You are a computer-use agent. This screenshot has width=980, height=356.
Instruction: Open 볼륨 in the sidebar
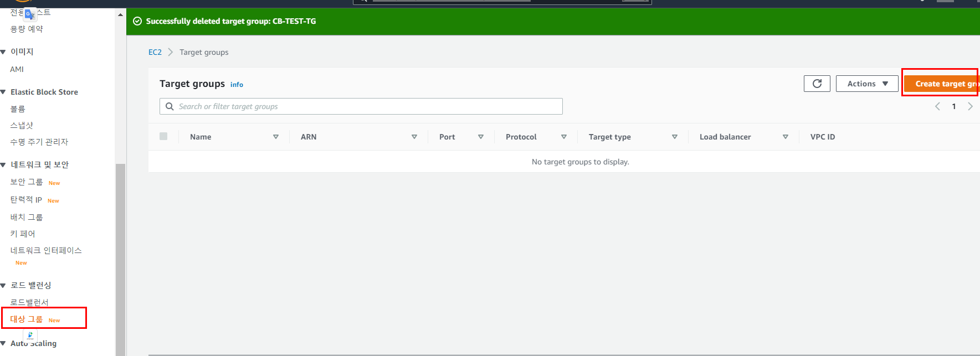click(x=18, y=109)
